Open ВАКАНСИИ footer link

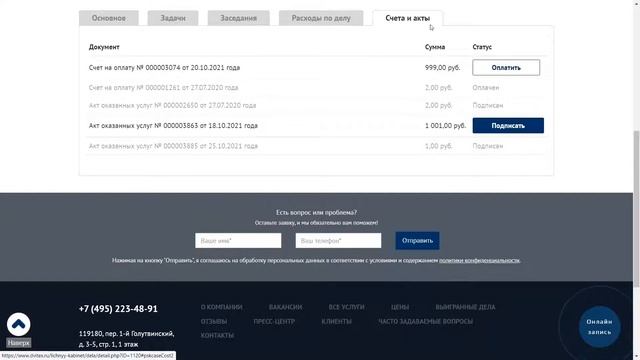[x=285, y=307]
